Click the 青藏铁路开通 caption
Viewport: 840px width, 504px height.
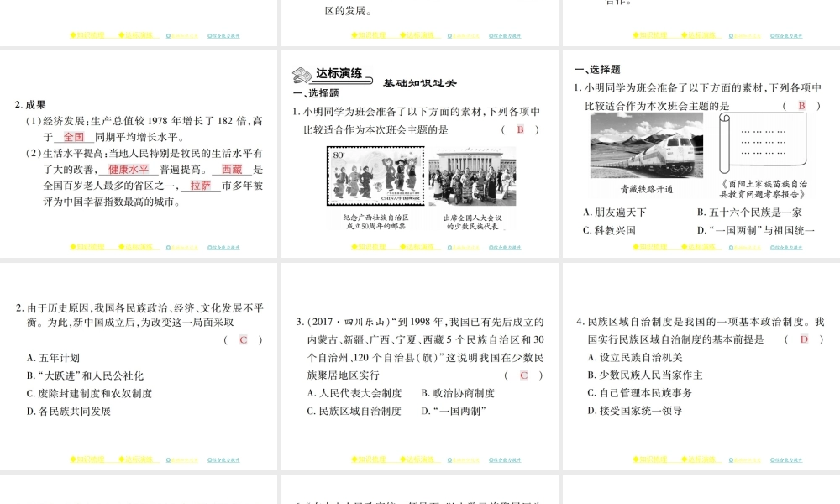point(647,189)
